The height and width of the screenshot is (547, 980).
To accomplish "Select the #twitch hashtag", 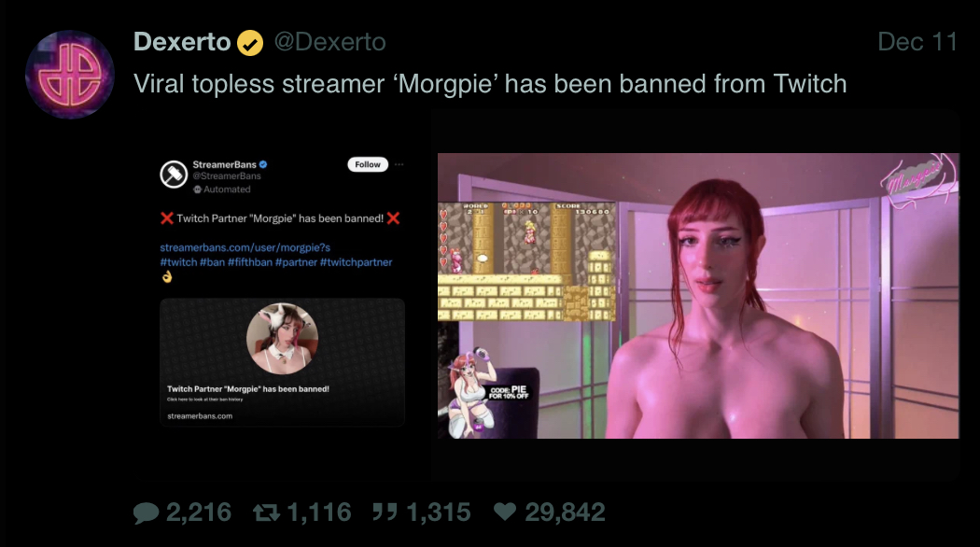I will click(179, 262).
